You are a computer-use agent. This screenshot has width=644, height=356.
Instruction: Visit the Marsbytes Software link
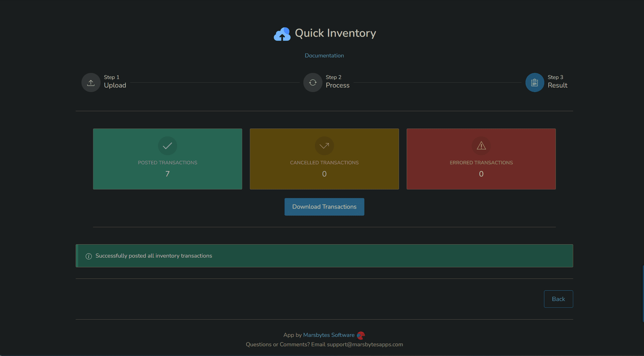pyautogui.click(x=329, y=335)
